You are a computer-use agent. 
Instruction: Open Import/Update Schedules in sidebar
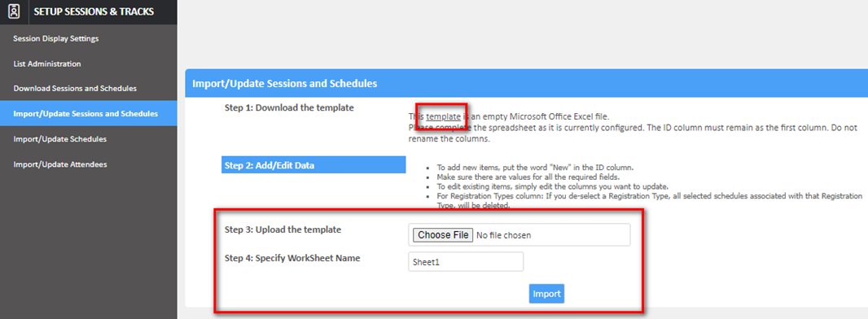click(x=59, y=139)
